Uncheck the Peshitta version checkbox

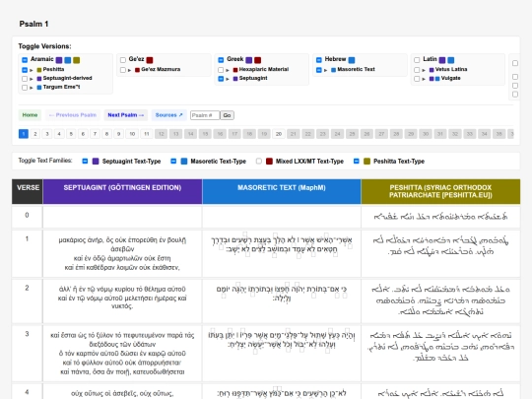(x=25, y=70)
